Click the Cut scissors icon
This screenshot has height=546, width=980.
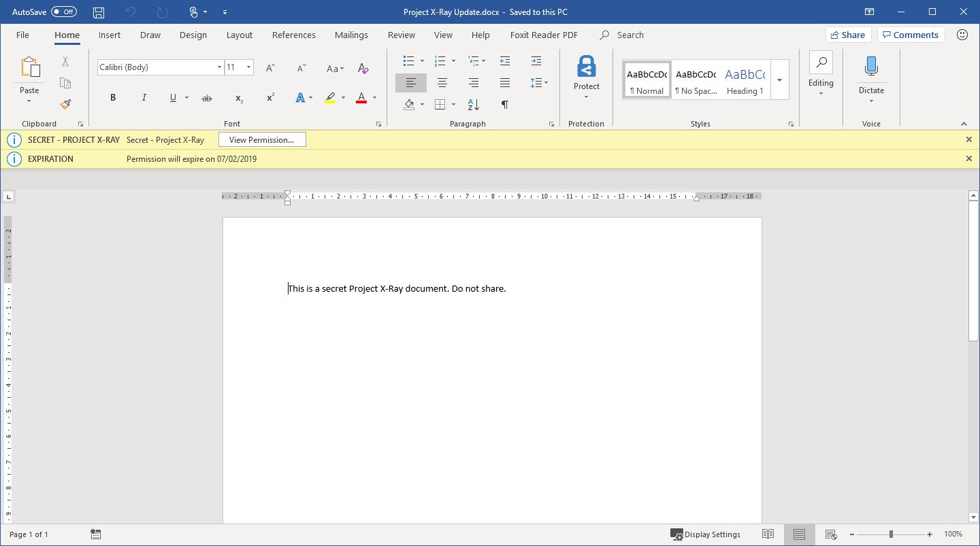pos(65,62)
